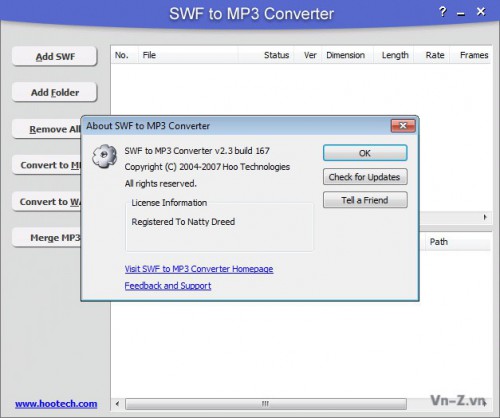Close the About dialog with red X

403,126
